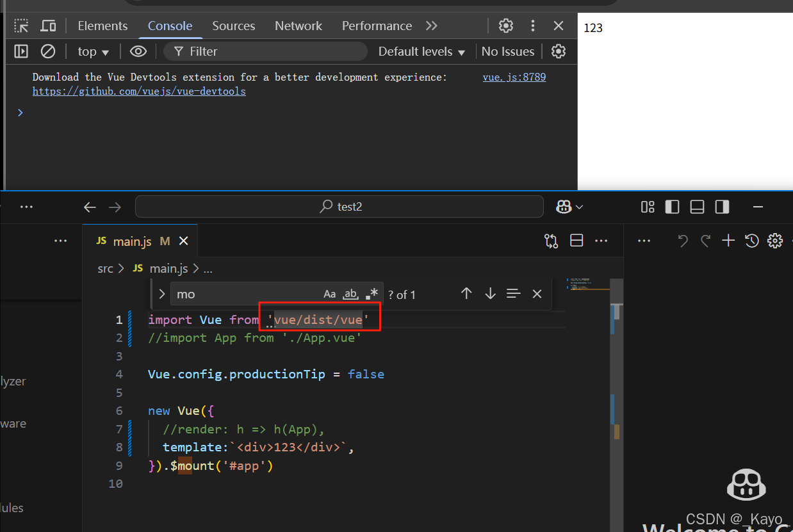Viewport: 793px width, 532px height.
Task: Open chat panel ellipsis menu
Action: click(x=644, y=241)
